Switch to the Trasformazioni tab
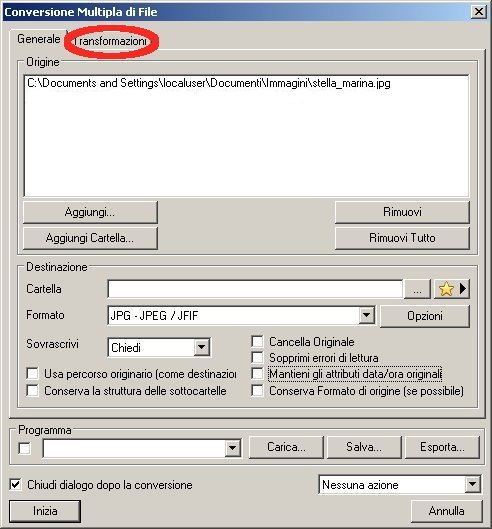This screenshot has height=529, width=492. coord(110,41)
